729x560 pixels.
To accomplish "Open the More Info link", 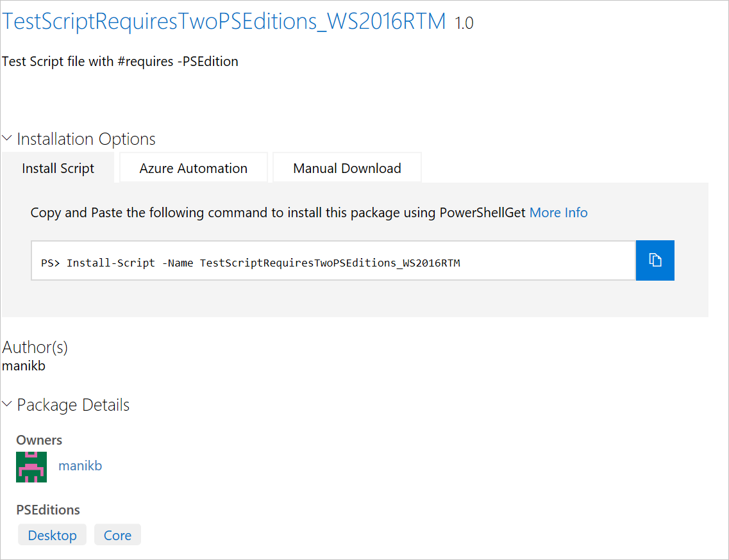I will point(558,212).
